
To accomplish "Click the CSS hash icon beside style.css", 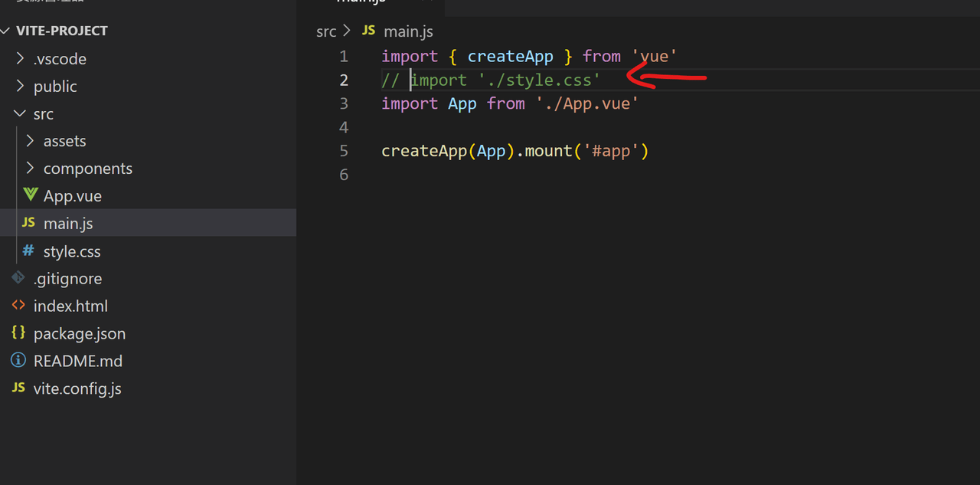I will [29, 251].
